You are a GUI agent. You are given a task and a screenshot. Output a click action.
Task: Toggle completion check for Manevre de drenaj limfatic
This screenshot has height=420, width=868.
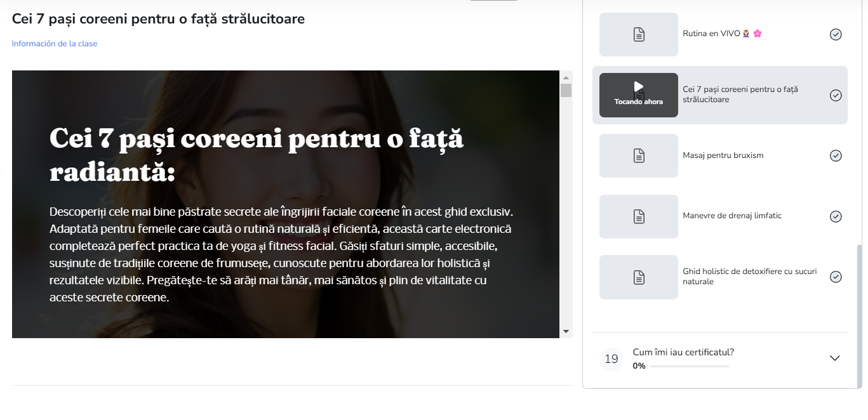point(836,216)
